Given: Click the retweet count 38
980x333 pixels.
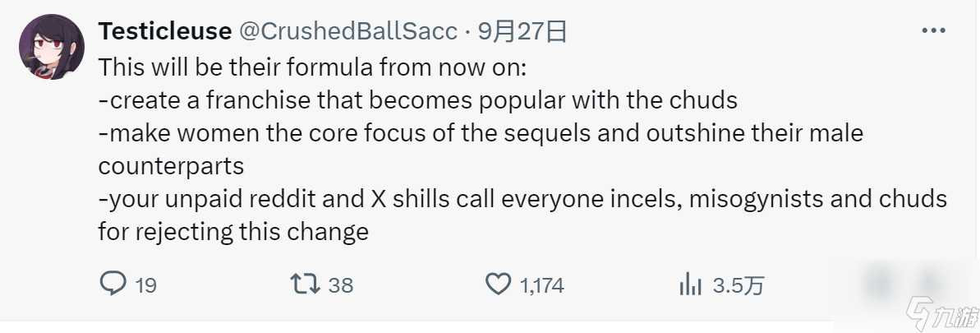Looking at the screenshot, I should (340, 285).
